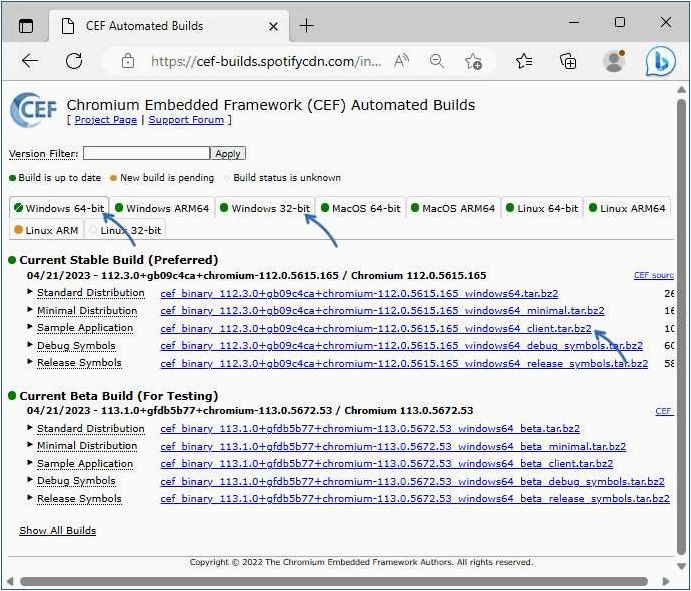Open the Project Page link
Screen dimensions: 691x591
(106, 120)
